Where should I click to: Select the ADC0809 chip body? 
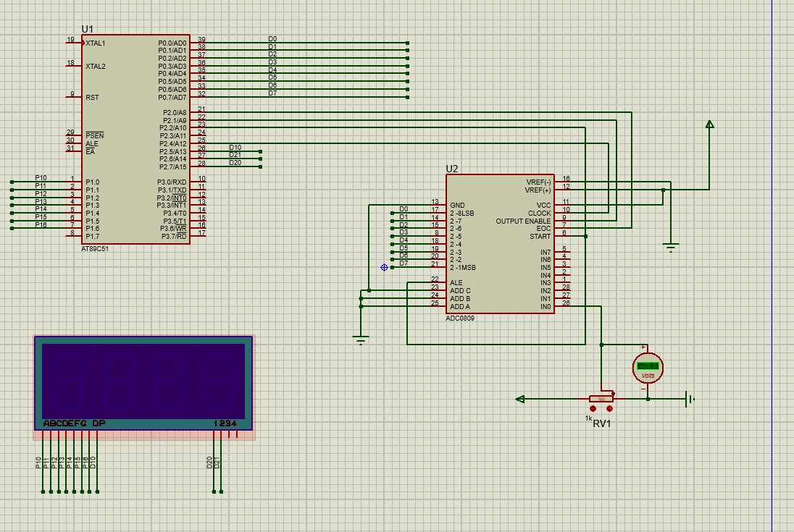(500, 244)
